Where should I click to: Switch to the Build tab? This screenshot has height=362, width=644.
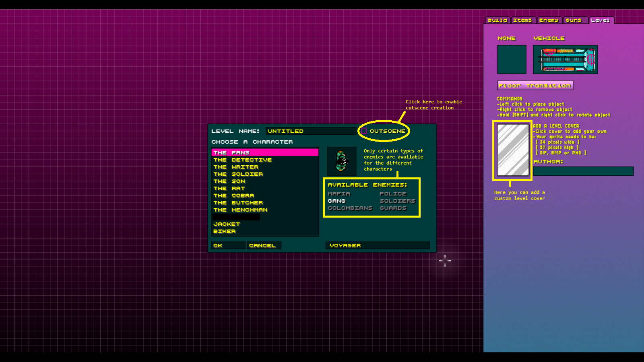[x=497, y=20]
